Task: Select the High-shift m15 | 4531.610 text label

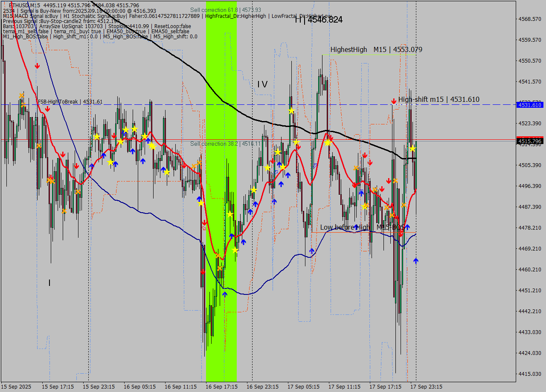Action: pyautogui.click(x=439, y=100)
